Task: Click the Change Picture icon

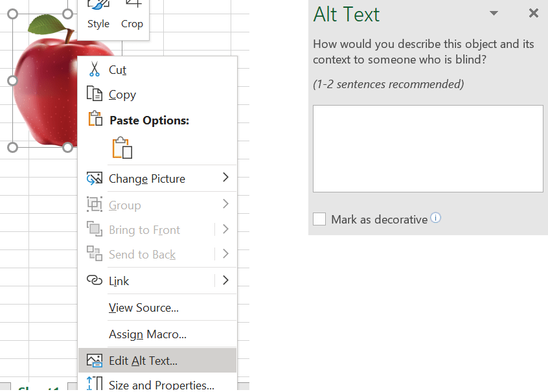Action: coord(95,178)
